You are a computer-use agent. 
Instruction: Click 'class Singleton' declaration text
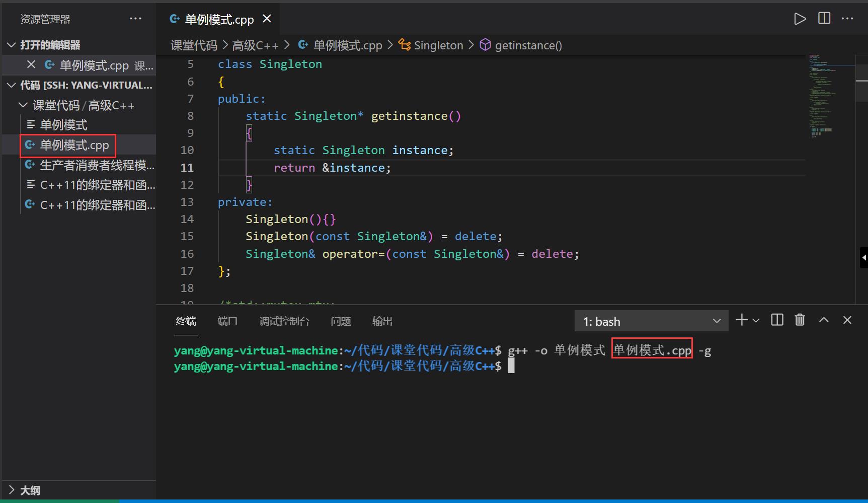click(270, 64)
